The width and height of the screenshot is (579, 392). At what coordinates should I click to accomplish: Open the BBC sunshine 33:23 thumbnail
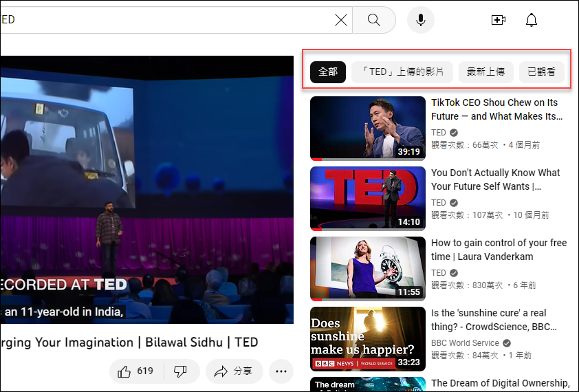pos(368,339)
